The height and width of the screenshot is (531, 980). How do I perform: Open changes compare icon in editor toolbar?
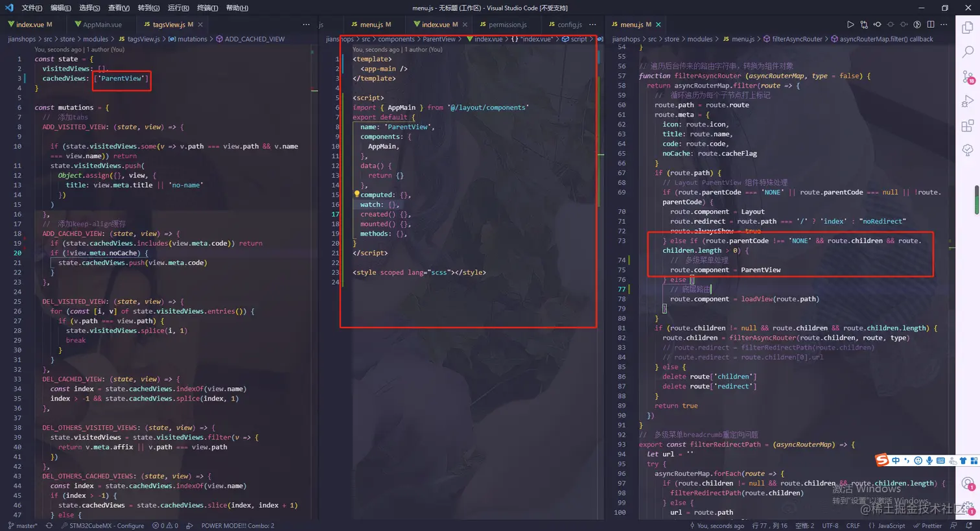tap(864, 25)
